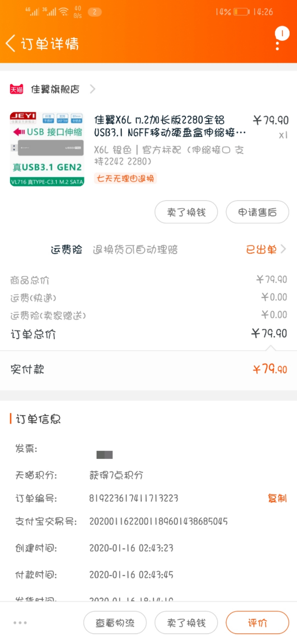Tap the orange 评价 button
Screen dimensions: 297x644
coord(257,623)
